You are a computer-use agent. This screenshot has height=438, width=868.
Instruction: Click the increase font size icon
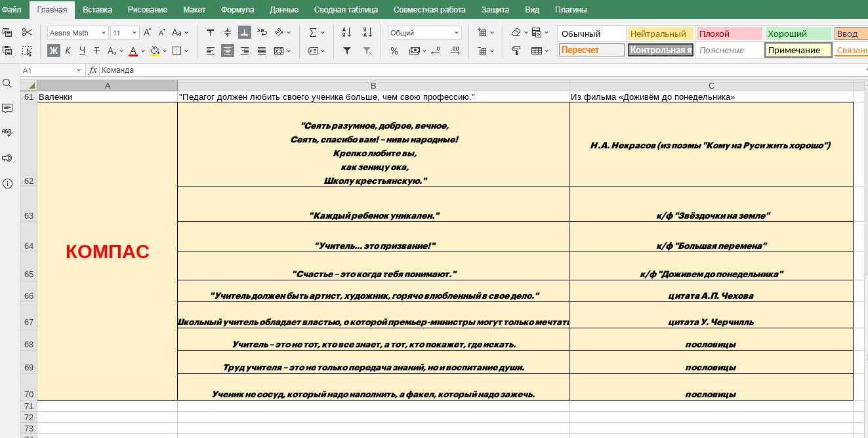coord(148,32)
